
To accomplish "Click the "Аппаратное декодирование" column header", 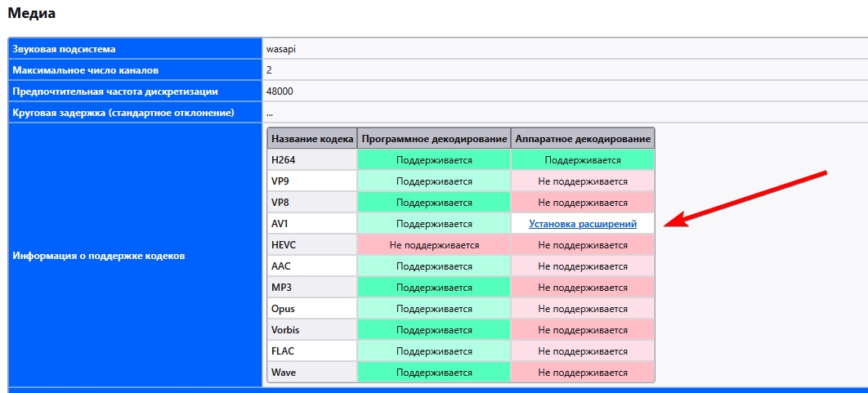I will click(x=583, y=139).
